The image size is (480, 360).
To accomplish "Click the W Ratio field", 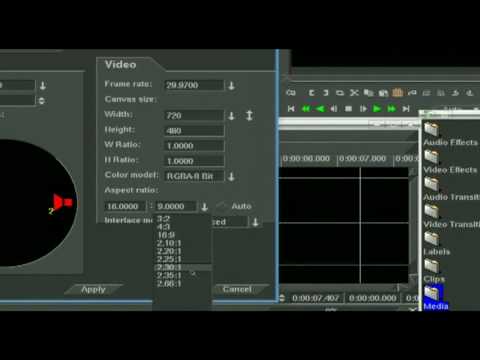I will [194, 146].
